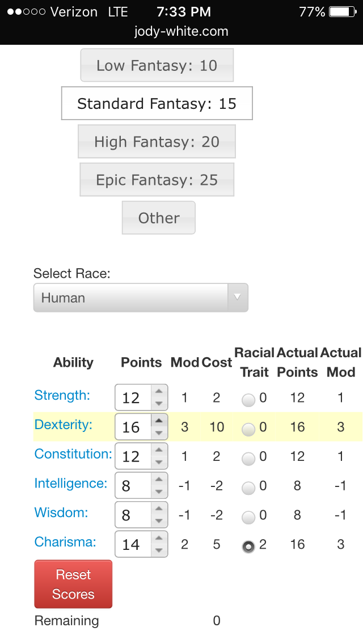Select Epic Fantasy: 25 option
Viewport: 363px width, 644px height.
click(157, 180)
